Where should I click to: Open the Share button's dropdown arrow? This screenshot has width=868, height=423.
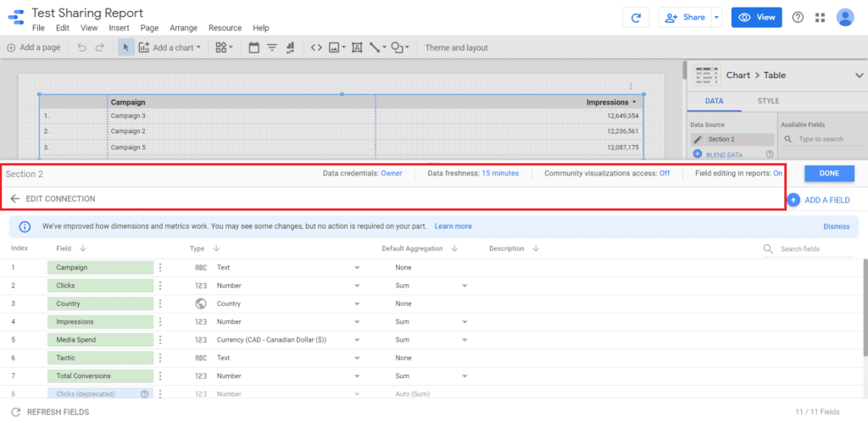point(717,17)
